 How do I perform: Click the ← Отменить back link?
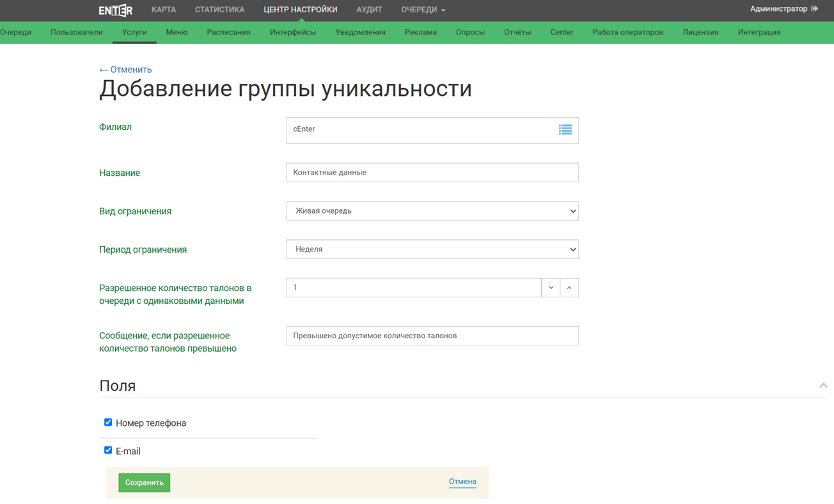pyautogui.click(x=125, y=70)
